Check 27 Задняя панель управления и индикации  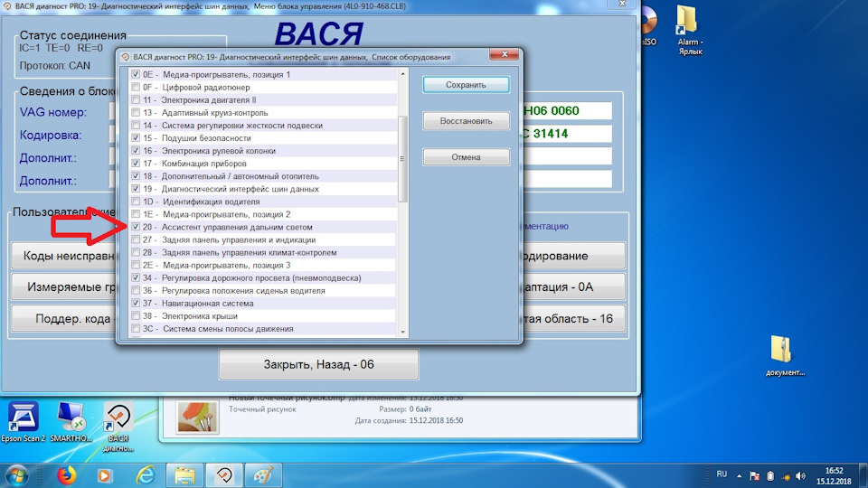click(136, 239)
